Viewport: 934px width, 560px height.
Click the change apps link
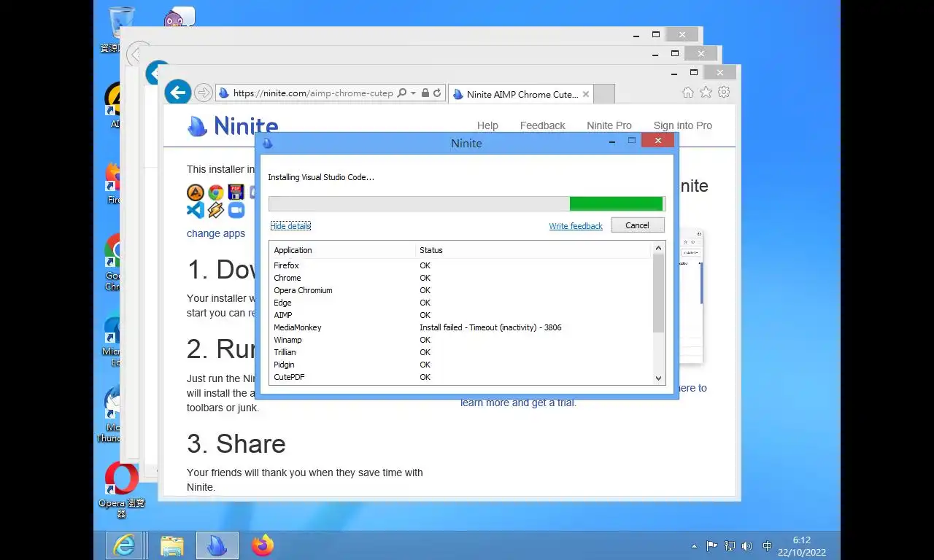tap(216, 233)
